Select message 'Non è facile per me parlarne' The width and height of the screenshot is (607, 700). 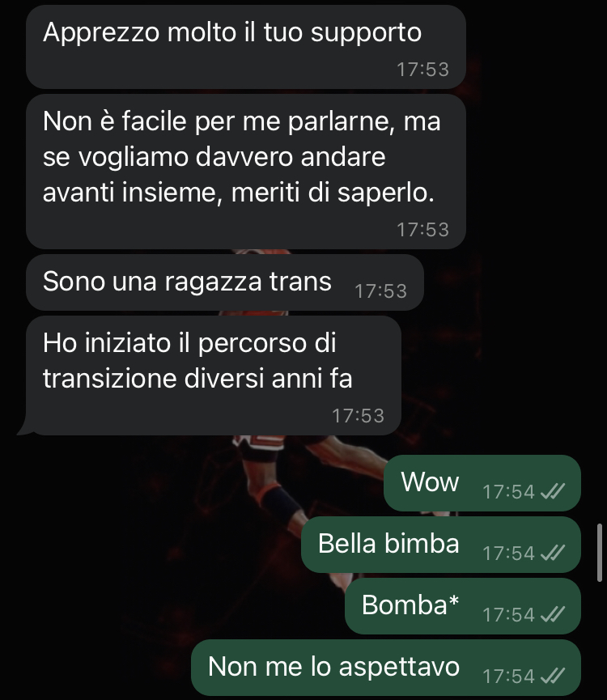[246, 172]
